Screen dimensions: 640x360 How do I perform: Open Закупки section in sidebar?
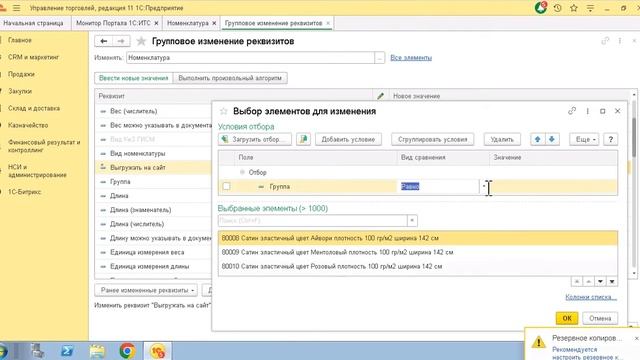point(20,91)
